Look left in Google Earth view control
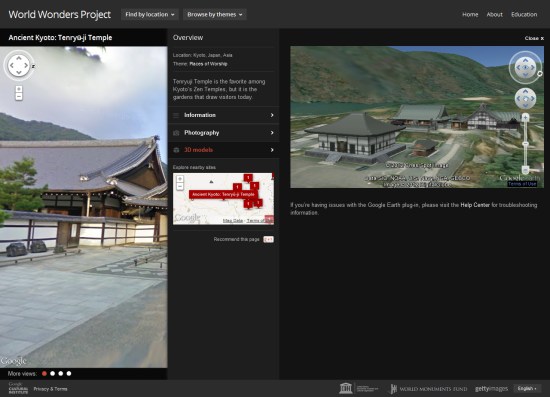This screenshot has height=397, width=550. tap(518, 67)
